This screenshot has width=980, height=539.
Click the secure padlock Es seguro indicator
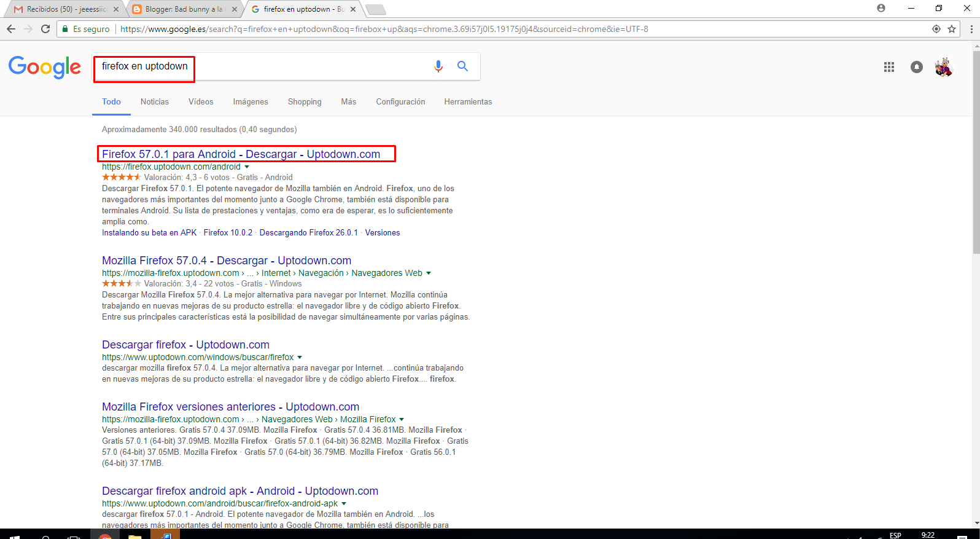coord(86,29)
